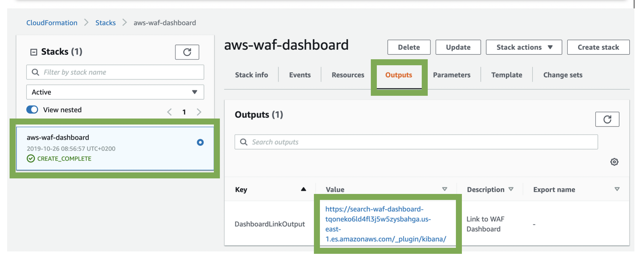Go to next stacks page
The image size is (644, 261).
199,112
